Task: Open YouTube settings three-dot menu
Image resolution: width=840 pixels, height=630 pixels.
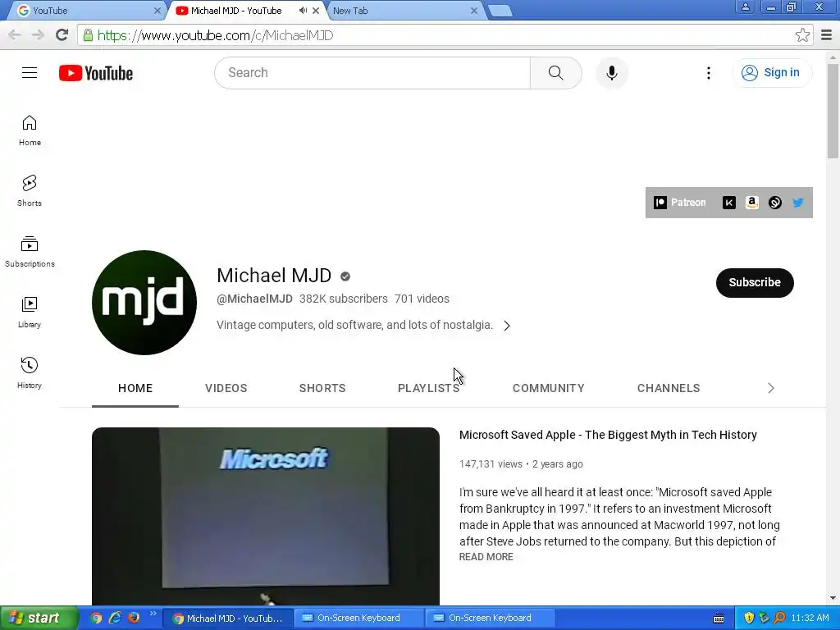Action: coord(708,73)
